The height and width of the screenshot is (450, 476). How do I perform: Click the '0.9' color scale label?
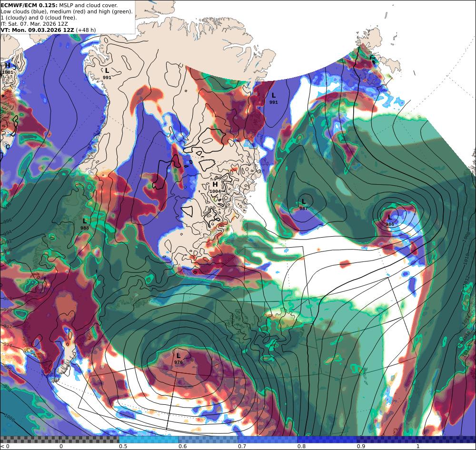pyautogui.click(x=361, y=446)
